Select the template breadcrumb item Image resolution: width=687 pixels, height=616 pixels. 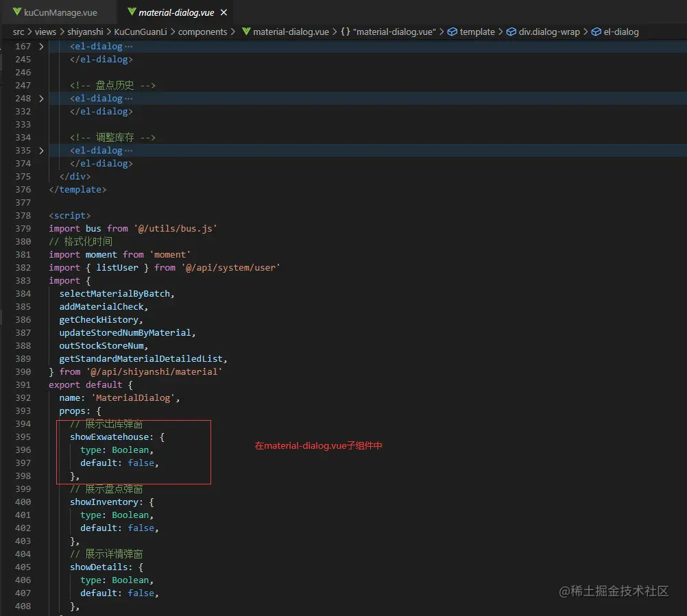click(x=477, y=32)
